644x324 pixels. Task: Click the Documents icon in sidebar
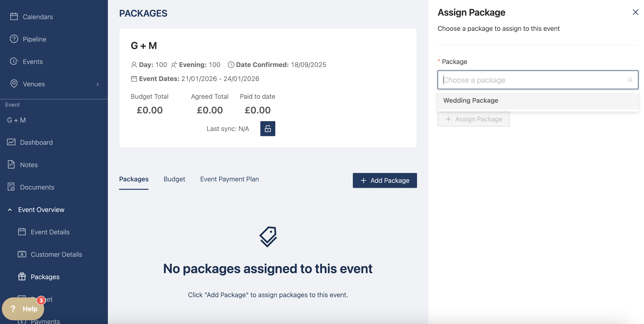[11, 187]
